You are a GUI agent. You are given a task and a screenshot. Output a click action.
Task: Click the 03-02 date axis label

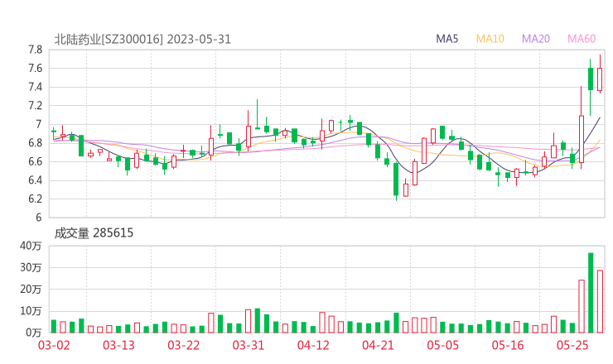tap(54, 345)
